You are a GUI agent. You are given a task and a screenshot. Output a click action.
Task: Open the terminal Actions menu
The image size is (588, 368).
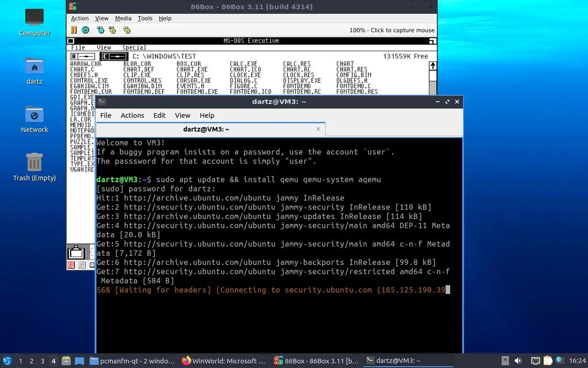coord(132,115)
